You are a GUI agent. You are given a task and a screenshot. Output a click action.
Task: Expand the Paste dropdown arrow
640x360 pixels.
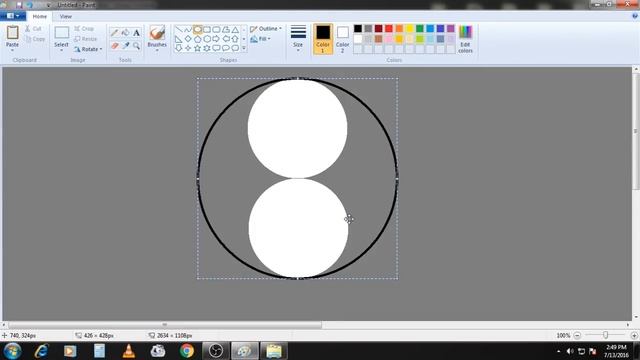(x=12, y=50)
